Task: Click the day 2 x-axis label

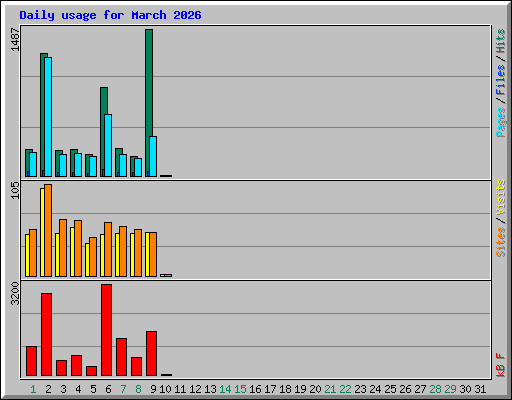Action: (x=48, y=389)
